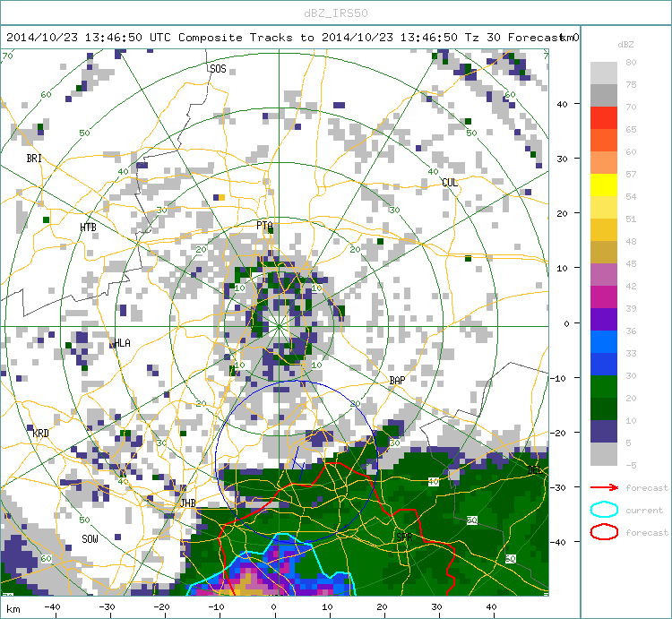Click the 57 dBZ light orange swatch
The width and height of the screenshot is (672, 619).
[x=604, y=162]
